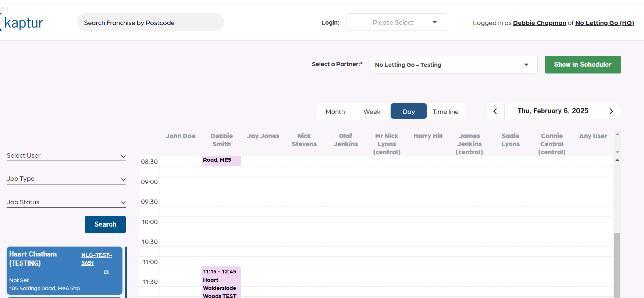
Task: Click the Show in Scheduler button
Action: click(x=583, y=65)
